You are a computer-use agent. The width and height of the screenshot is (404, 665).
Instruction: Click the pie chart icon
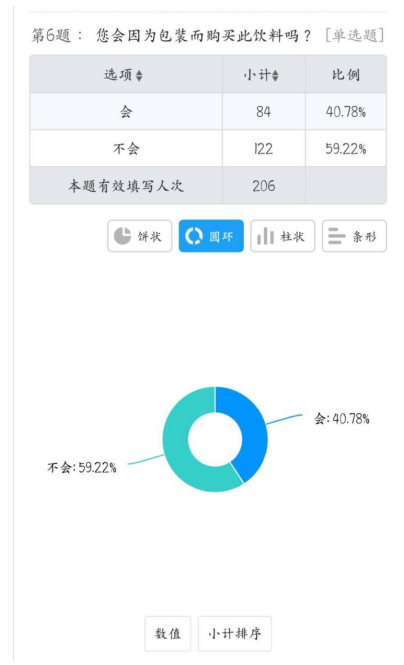[x=123, y=236]
